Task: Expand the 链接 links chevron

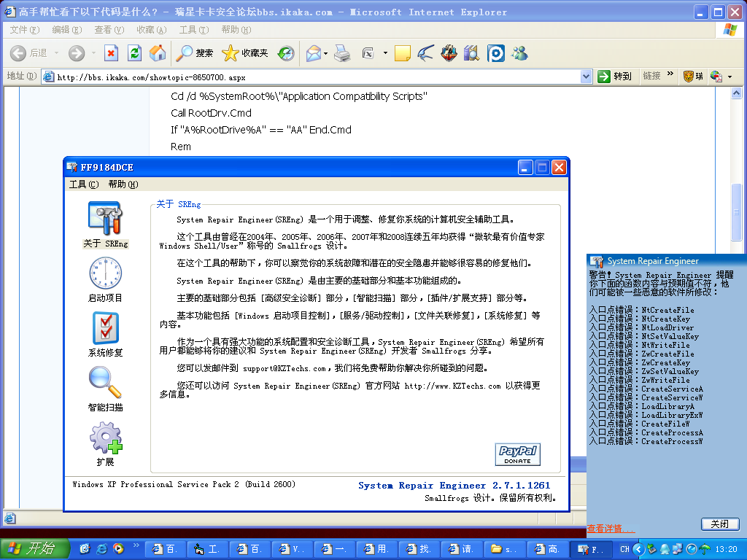Action: (x=670, y=74)
